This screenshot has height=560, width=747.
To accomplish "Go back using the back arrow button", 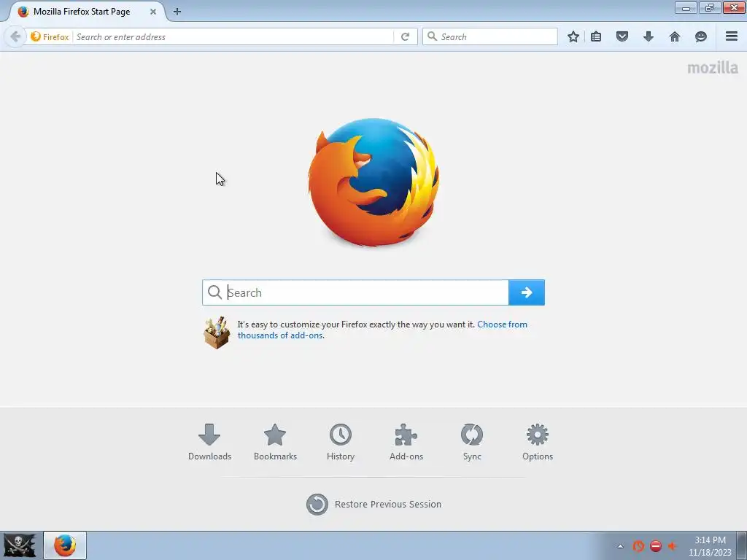I will point(15,36).
